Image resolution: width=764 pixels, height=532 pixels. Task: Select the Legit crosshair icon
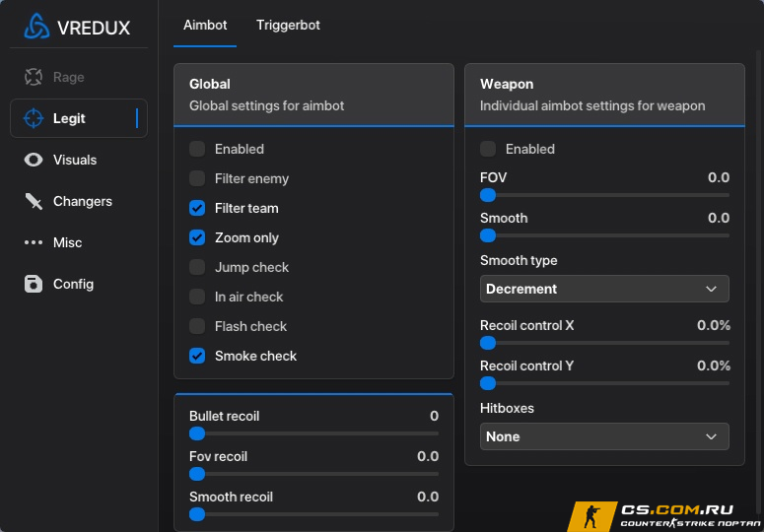click(34, 118)
